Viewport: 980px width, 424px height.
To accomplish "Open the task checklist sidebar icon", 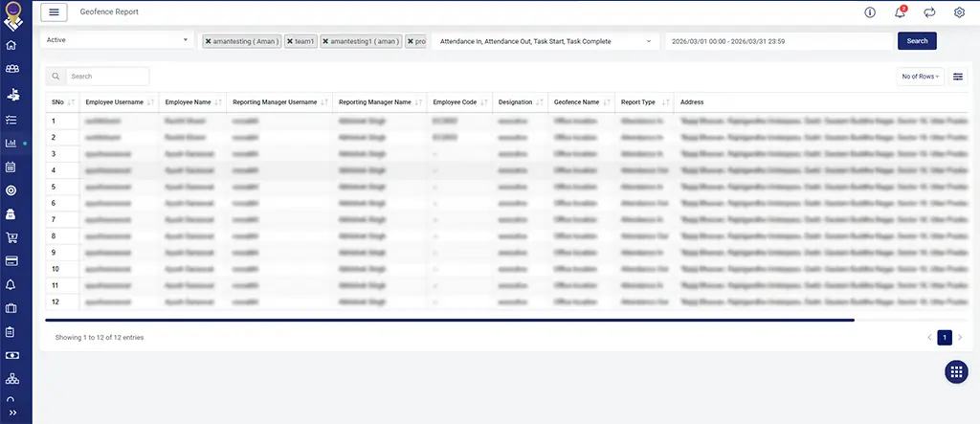I will [11, 119].
